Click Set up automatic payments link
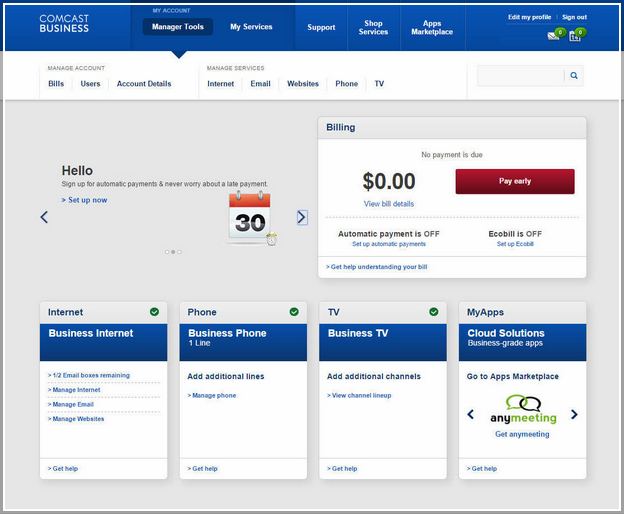624x514 pixels. [x=389, y=244]
